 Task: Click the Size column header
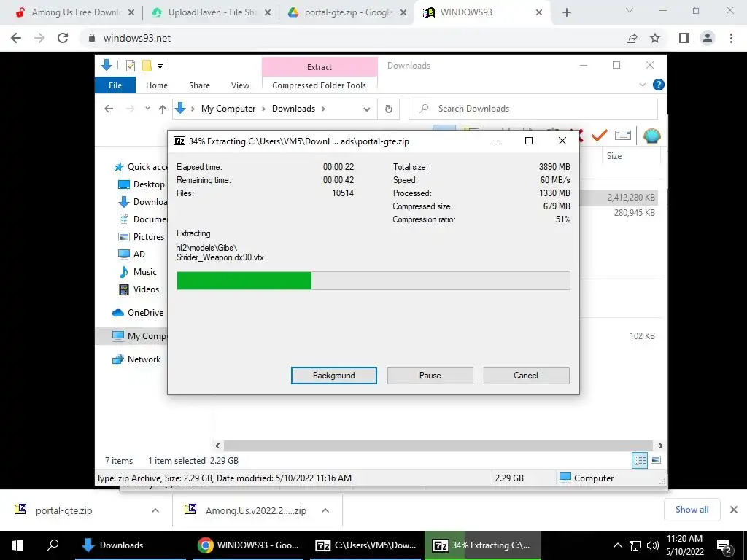614,156
